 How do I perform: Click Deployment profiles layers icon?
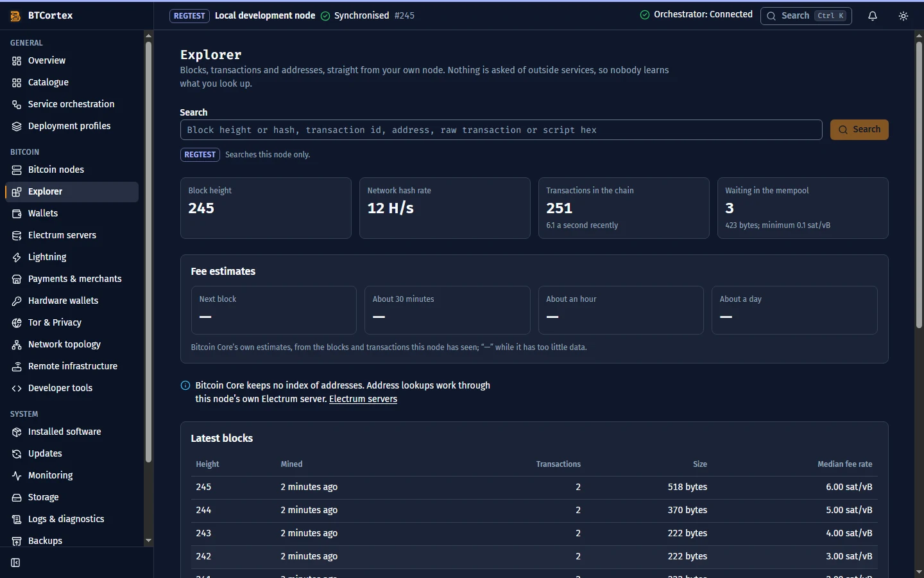tap(17, 127)
